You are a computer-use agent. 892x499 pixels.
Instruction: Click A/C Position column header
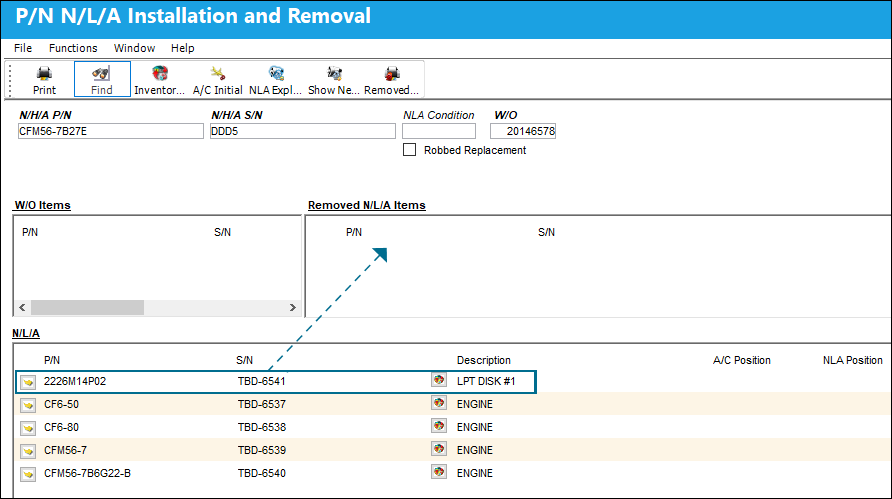click(742, 360)
